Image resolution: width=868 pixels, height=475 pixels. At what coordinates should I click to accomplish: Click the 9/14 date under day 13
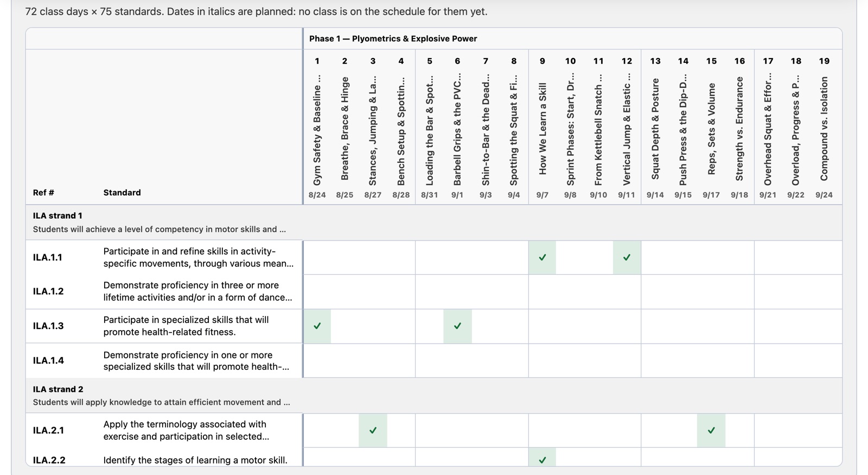click(655, 195)
